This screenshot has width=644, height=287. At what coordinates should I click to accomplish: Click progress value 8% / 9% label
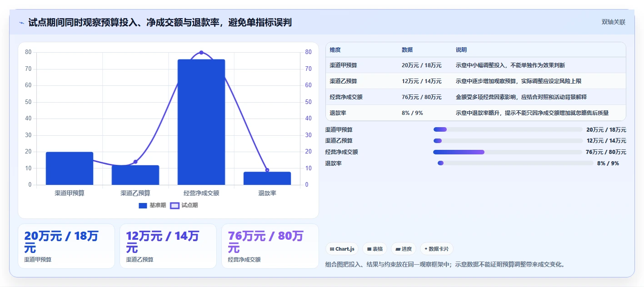click(608, 163)
